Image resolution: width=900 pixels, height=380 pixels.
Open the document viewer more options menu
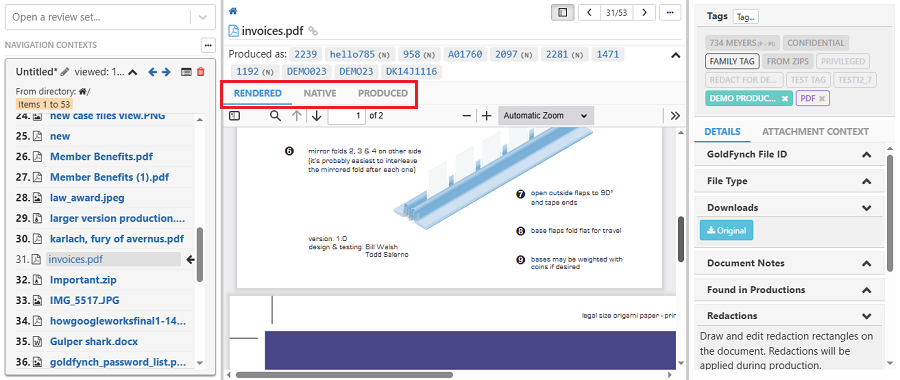click(670, 12)
